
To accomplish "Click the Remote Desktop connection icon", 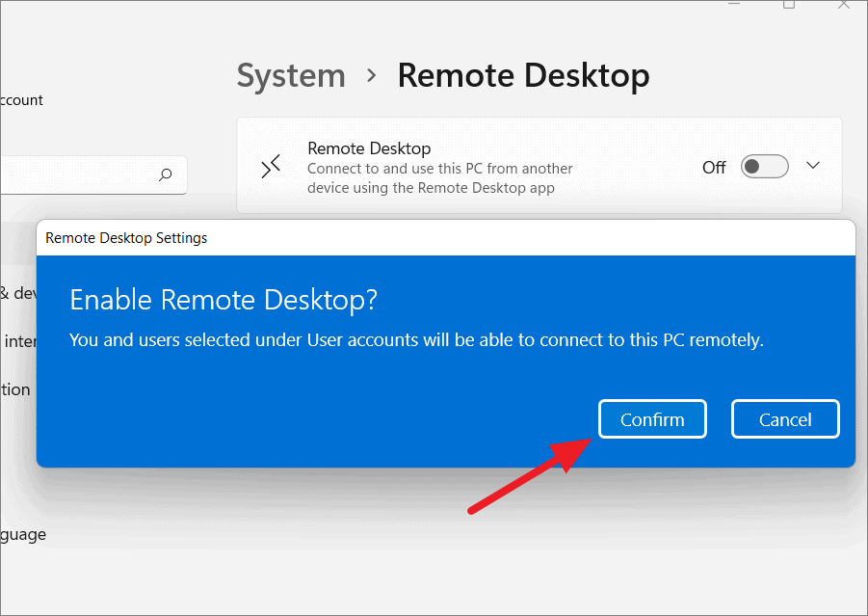I will tap(271, 166).
